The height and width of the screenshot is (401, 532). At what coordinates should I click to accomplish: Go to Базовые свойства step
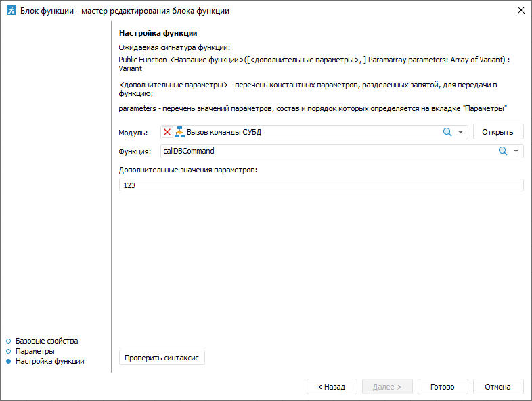47,341
